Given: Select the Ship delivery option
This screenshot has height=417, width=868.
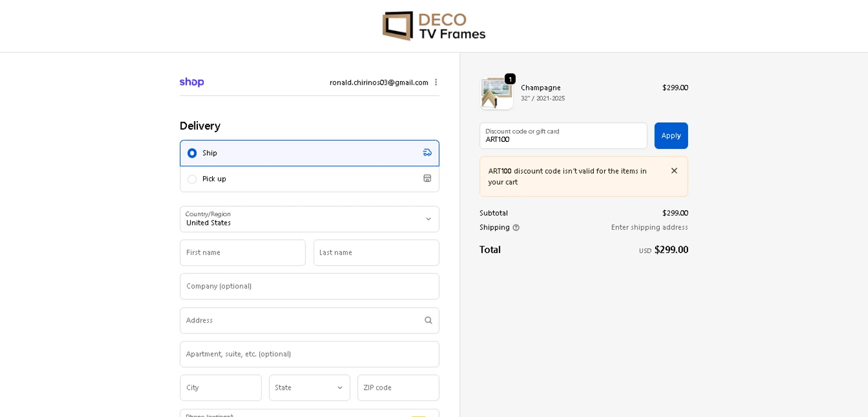Looking at the screenshot, I should tap(192, 153).
